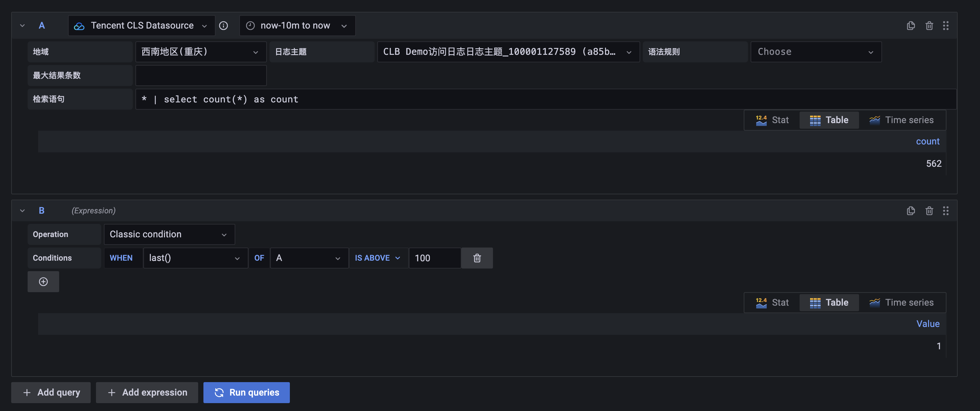Switch expression B preview to Stat
Viewport: 980px width, 411px height.
point(772,302)
